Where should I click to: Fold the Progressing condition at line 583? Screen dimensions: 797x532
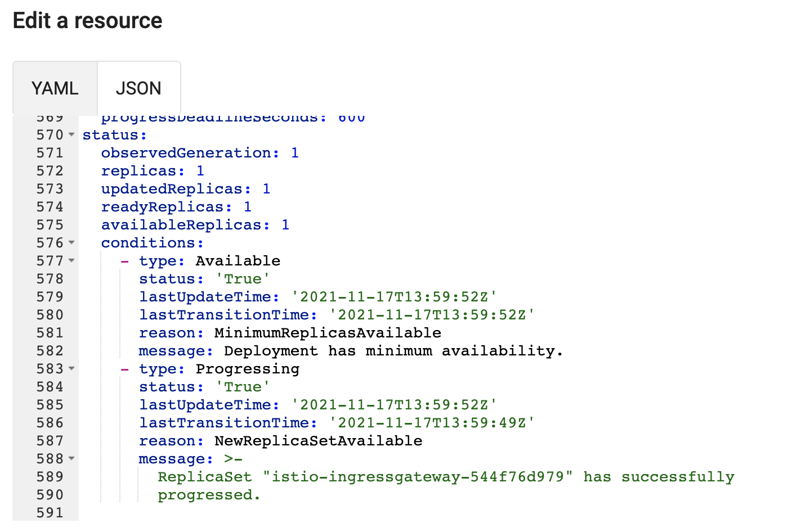coord(71,368)
